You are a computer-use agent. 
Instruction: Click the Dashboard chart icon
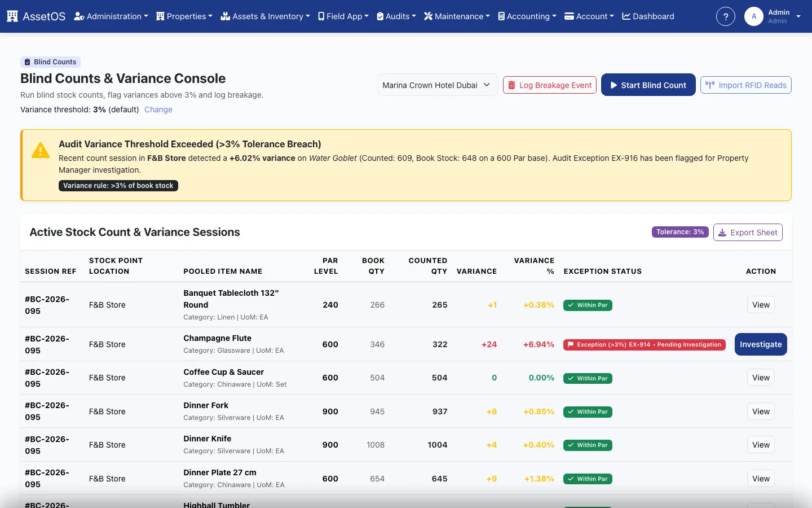coord(626,16)
